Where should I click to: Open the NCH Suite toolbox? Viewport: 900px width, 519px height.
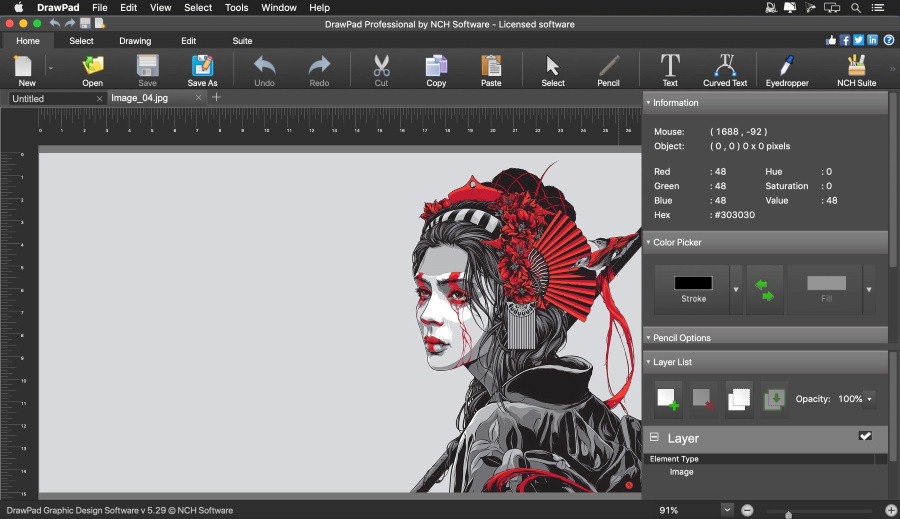(856, 70)
